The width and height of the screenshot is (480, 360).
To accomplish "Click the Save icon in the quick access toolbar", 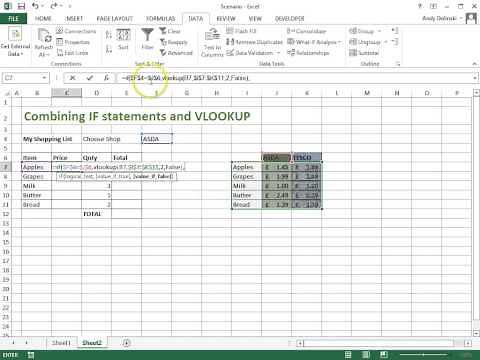I will coord(21,6).
